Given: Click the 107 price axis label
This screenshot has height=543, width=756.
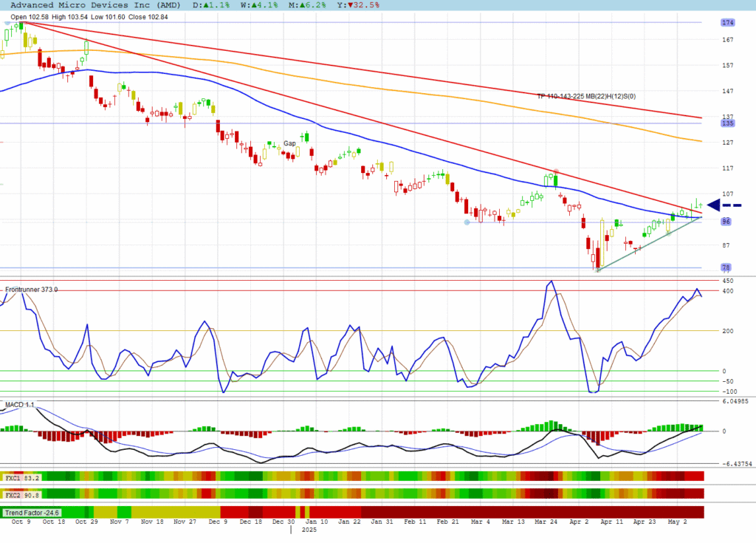Looking at the screenshot, I should [x=727, y=194].
